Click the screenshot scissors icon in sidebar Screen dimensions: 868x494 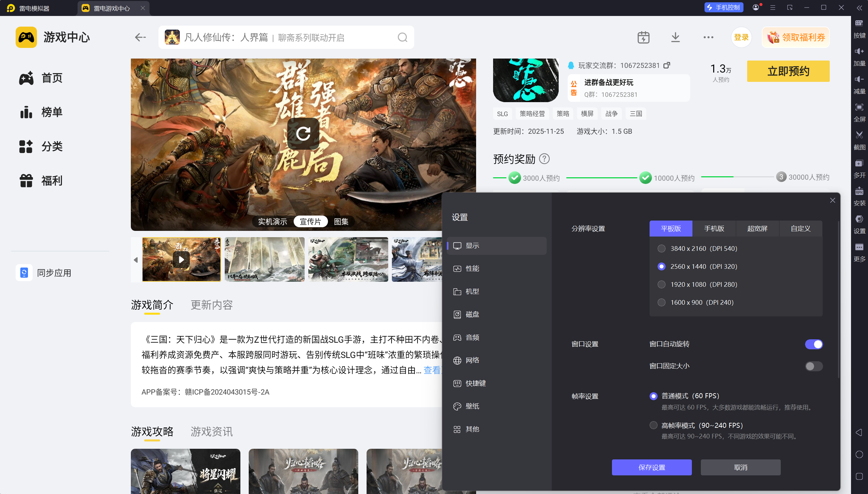pyautogui.click(x=859, y=135)
